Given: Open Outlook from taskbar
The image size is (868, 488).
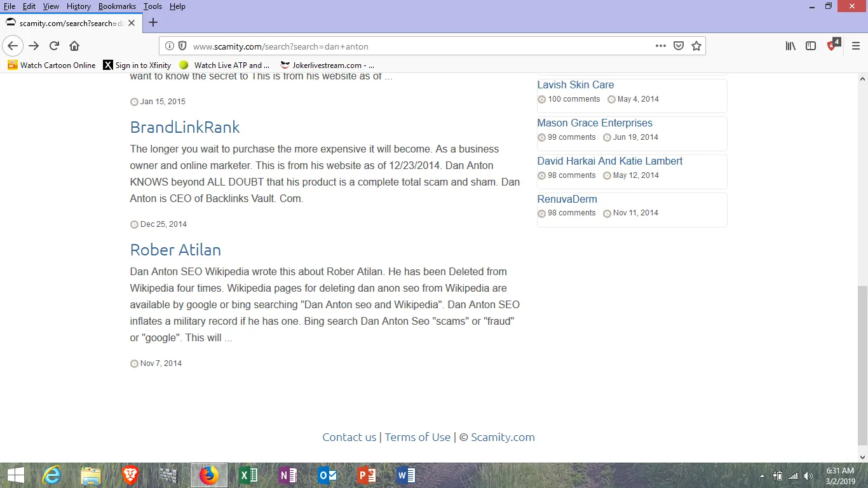Looking at the screenshot, I should (327, 475).
